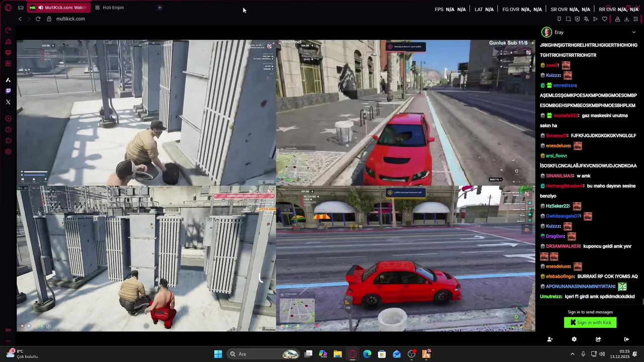
Task: Click chat username emredrssn
Action: coord(565,85)
